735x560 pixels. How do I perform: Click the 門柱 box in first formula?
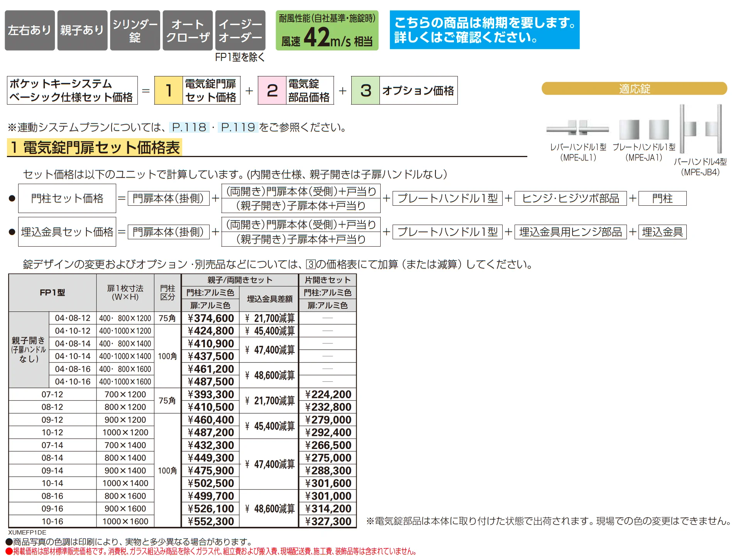662,198
